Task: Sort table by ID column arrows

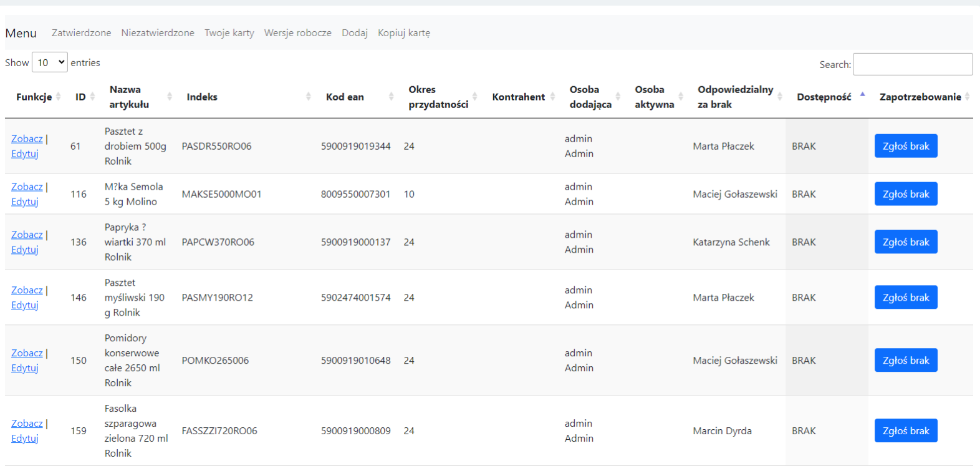Action: (92, 97)
